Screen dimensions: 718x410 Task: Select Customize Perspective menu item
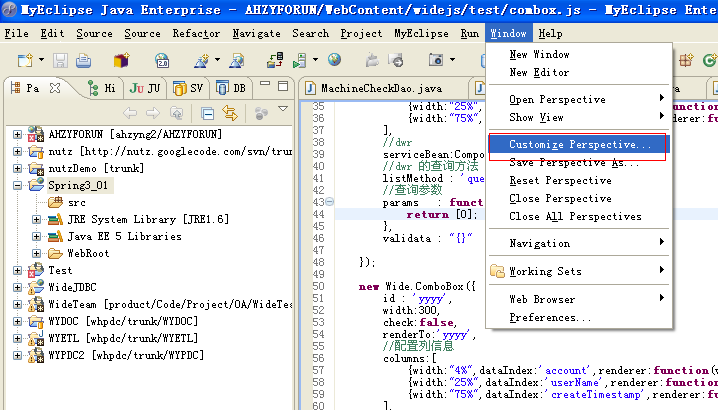[x=579, y=145]
